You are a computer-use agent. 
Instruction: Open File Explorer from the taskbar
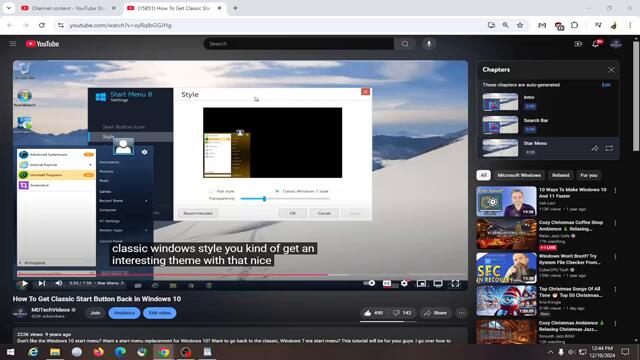pos(55,352)
